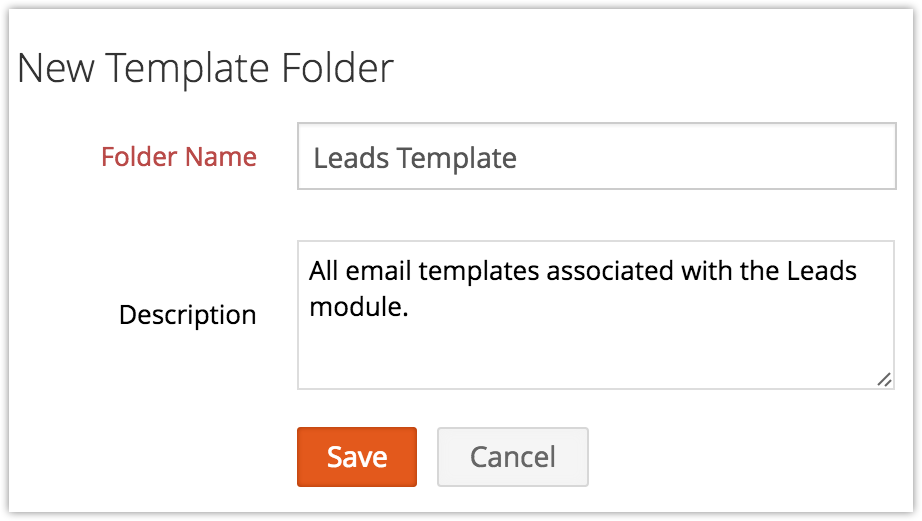Viewport: 922px width, 521px height.
Task: Click the New Template Folder heading
Action: (x=205, y=68)
